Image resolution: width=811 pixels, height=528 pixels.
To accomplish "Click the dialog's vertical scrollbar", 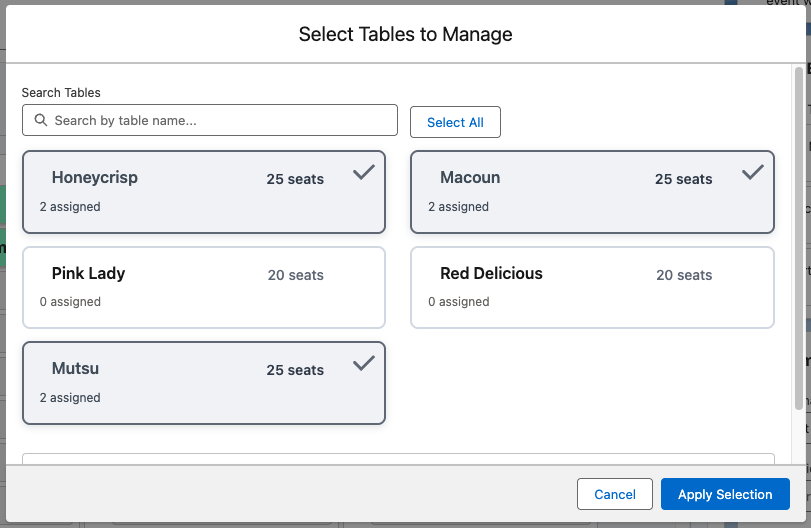I will click(798, 240).
